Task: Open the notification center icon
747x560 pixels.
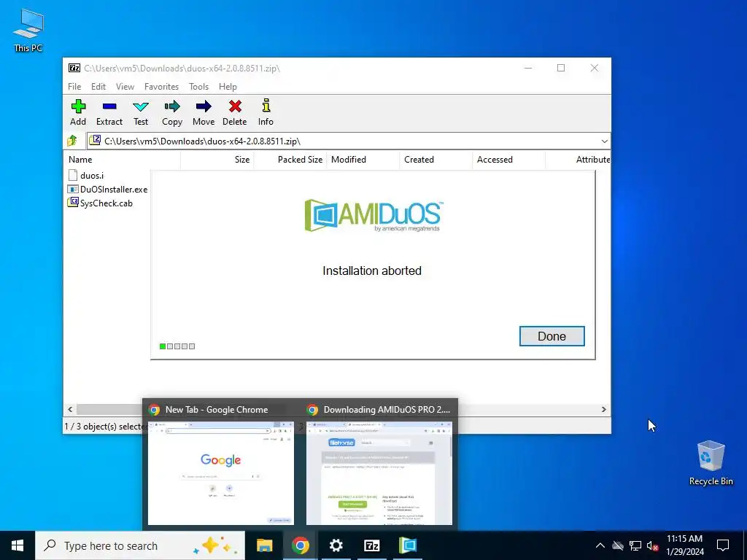Action: point(723,545)
